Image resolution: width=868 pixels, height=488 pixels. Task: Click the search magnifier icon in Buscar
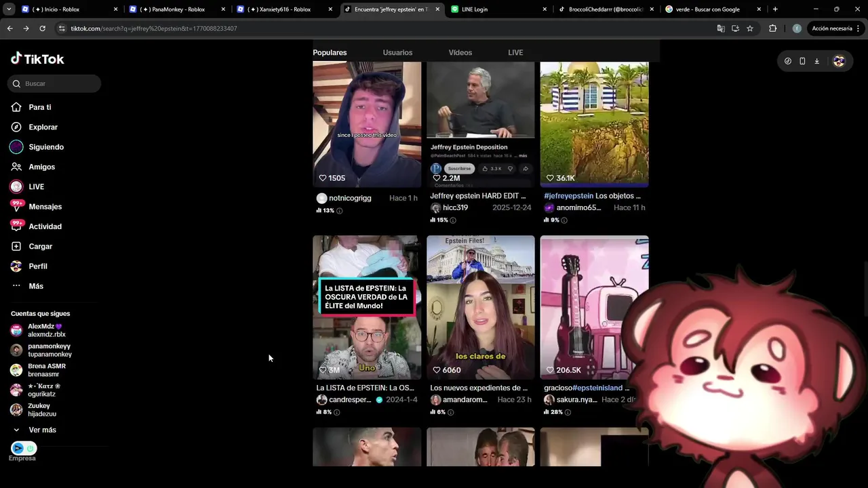point(16,83)
